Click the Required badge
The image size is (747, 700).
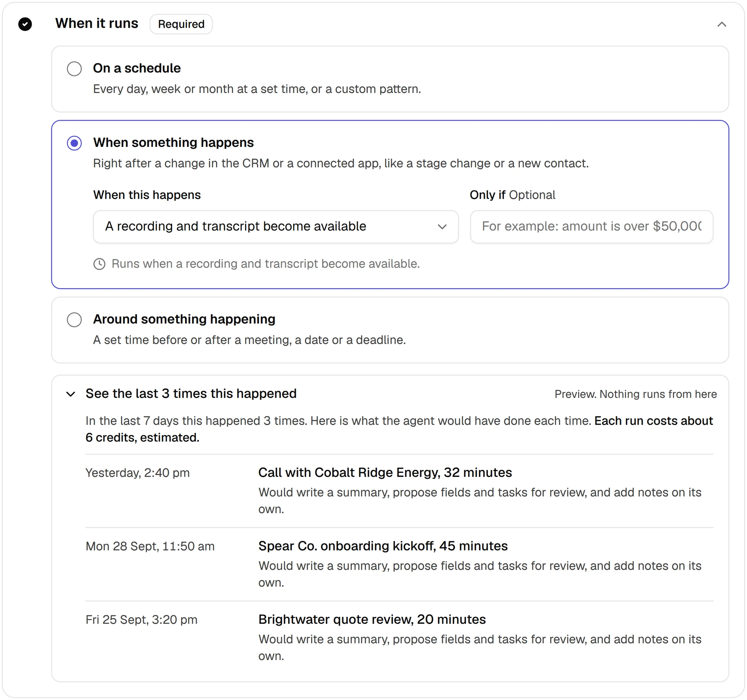point(181,24)
